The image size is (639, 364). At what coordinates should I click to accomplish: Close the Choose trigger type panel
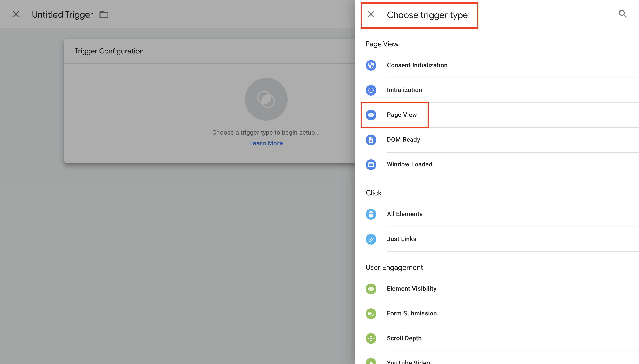(371, 14)
